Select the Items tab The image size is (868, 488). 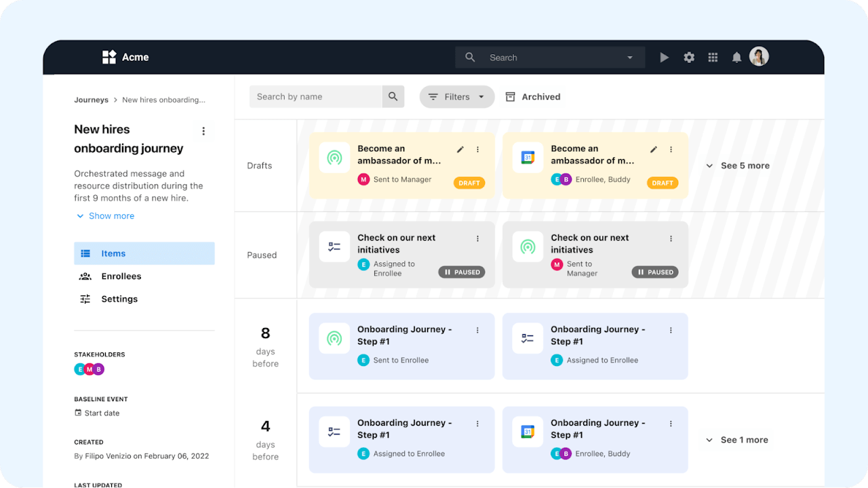click(x=144, y=253)
